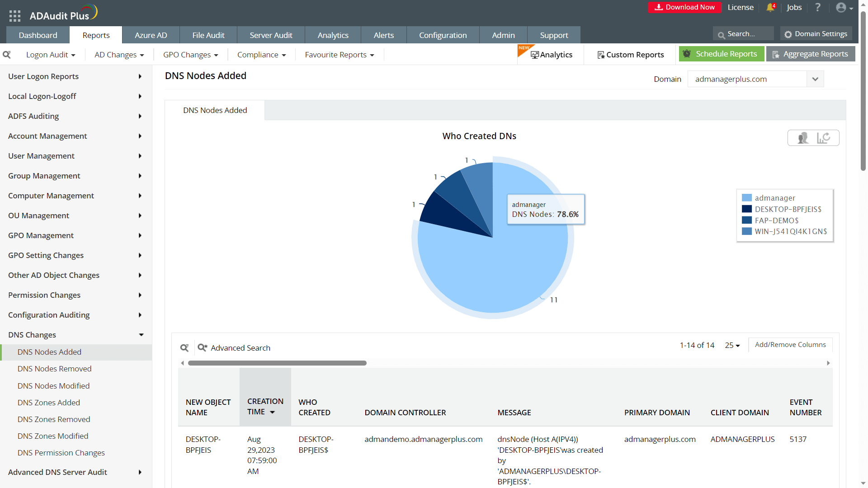Open the AD Changes menu
This screenshot has height=488, width=868.
click(x=119, y=55)
